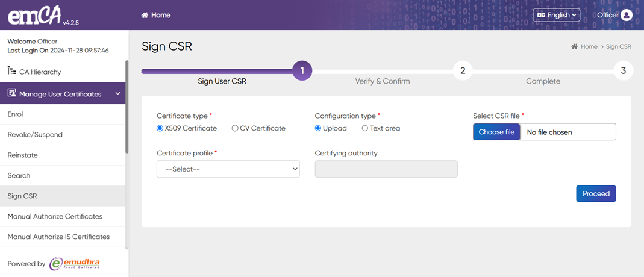Click the breadcrumb home icon
Viewport: 644px width, 277px height.
(x=574, y=46)
